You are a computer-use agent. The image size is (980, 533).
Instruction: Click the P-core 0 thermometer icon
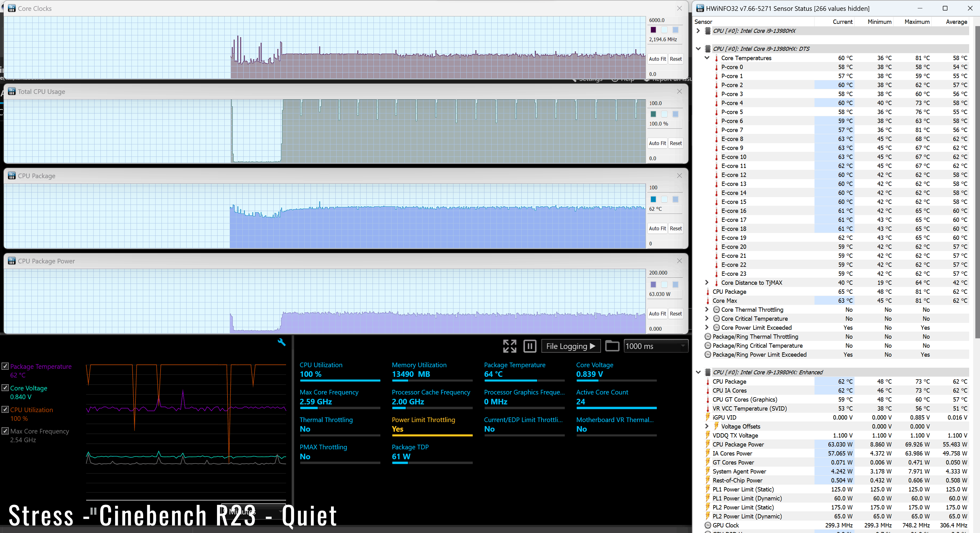[716, 67]
